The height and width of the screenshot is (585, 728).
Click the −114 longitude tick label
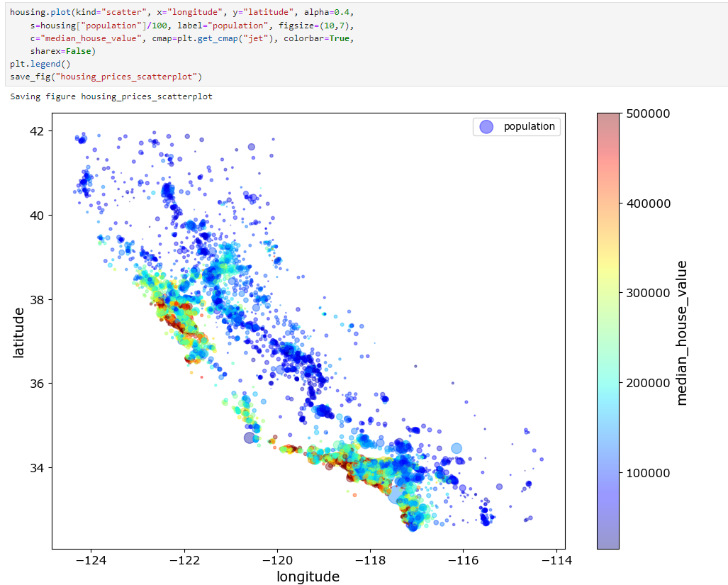[556, 560]
